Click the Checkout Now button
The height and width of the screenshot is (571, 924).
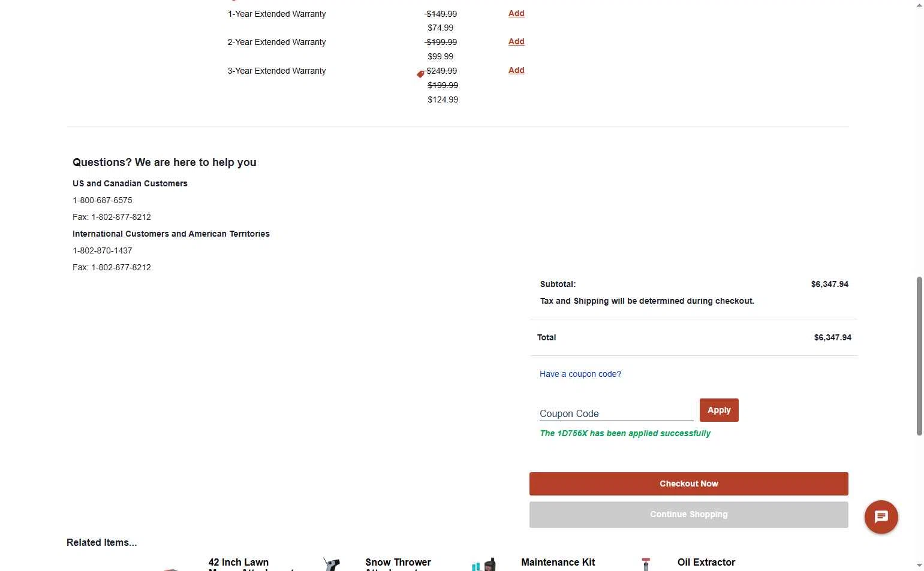point(688,484)
